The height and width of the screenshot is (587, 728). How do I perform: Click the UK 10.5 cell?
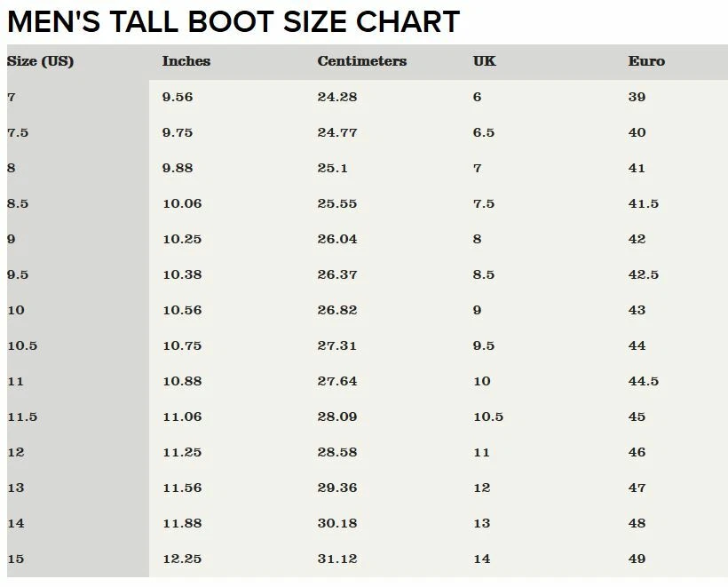[x=488, y=416]
